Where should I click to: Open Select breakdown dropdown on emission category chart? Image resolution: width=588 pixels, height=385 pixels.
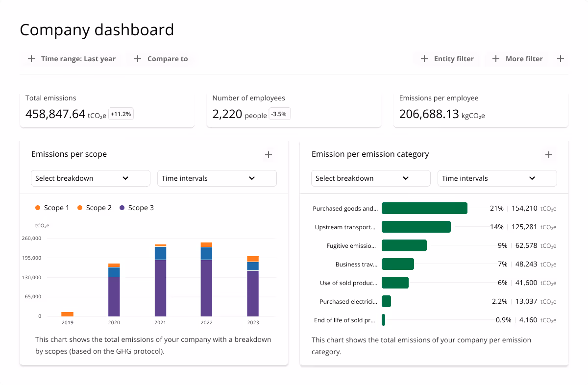pyautogui.click(x=370, y=178)
